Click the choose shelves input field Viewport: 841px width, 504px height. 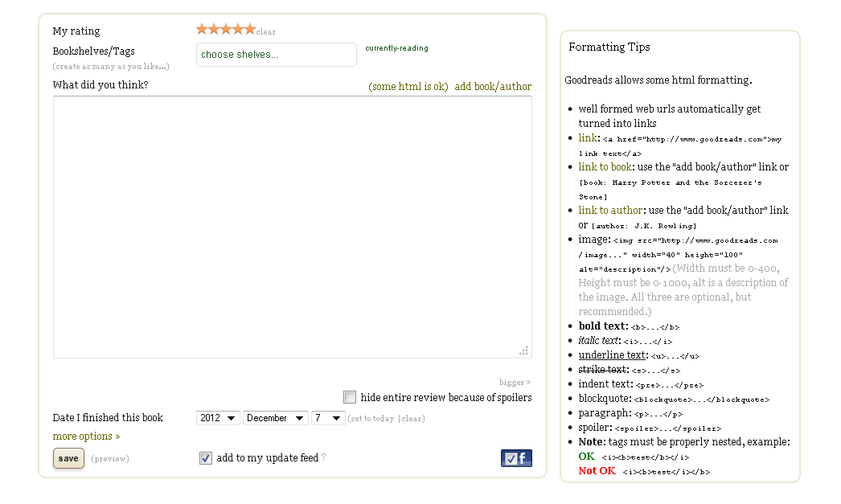point(276,55)
